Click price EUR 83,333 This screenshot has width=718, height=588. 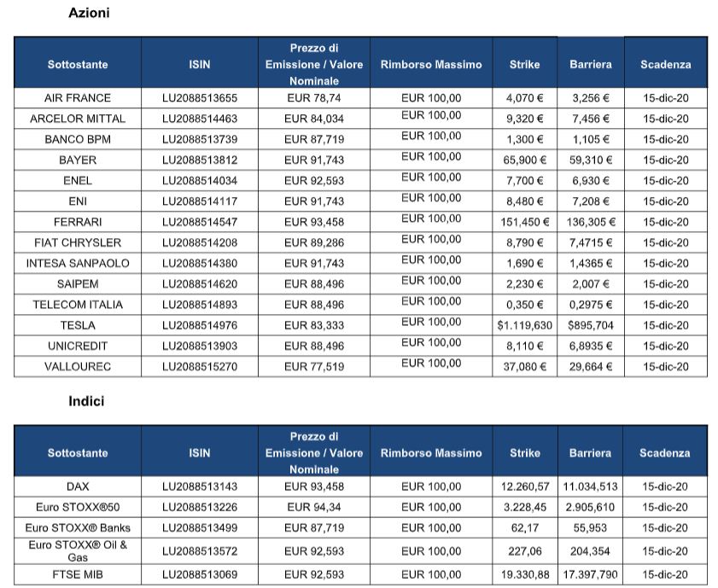click(314, 325)
